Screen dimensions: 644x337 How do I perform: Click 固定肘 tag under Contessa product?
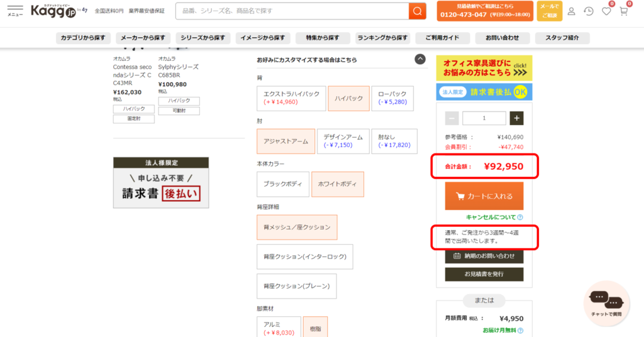click(x=134, y=119)
